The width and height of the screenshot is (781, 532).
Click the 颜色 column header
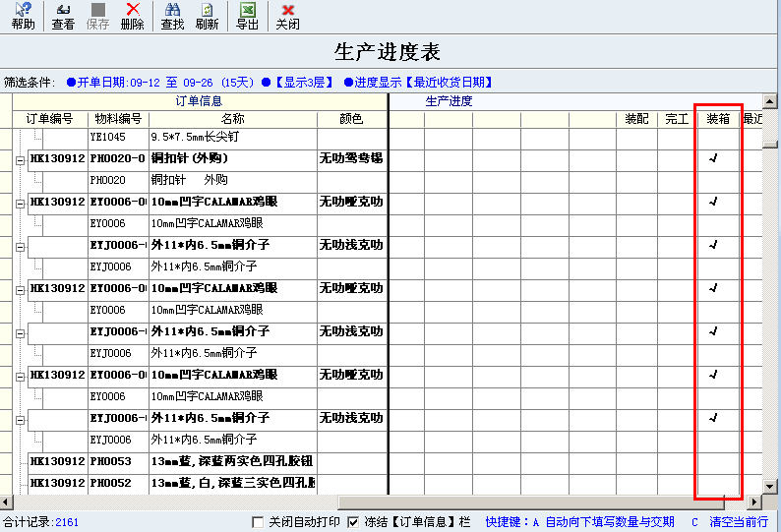coord(352,119)
